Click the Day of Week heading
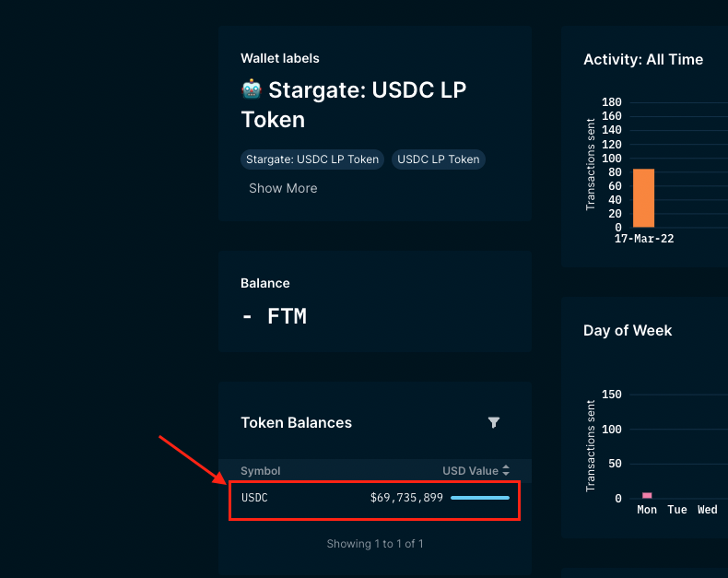 pyautogui.click(x=628, y=330)
